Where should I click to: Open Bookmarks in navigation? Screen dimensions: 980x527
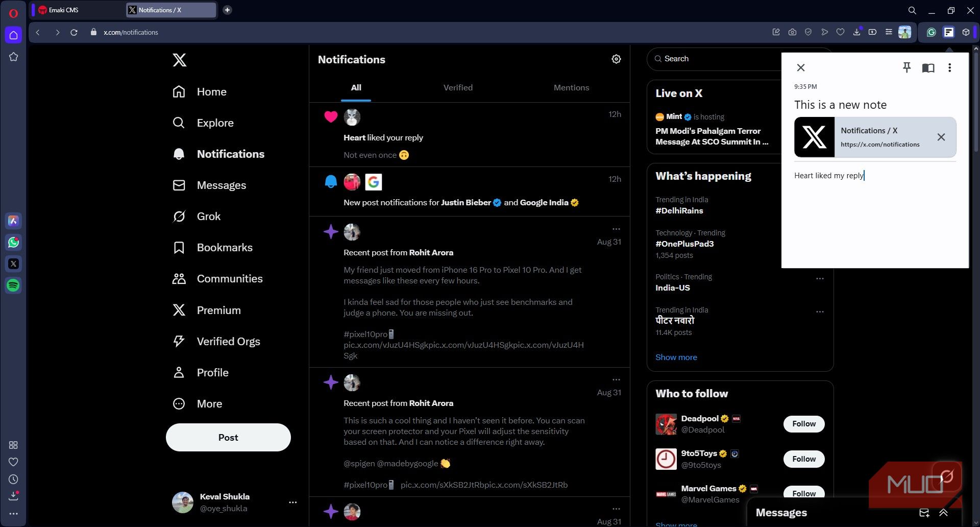point(213,247)
